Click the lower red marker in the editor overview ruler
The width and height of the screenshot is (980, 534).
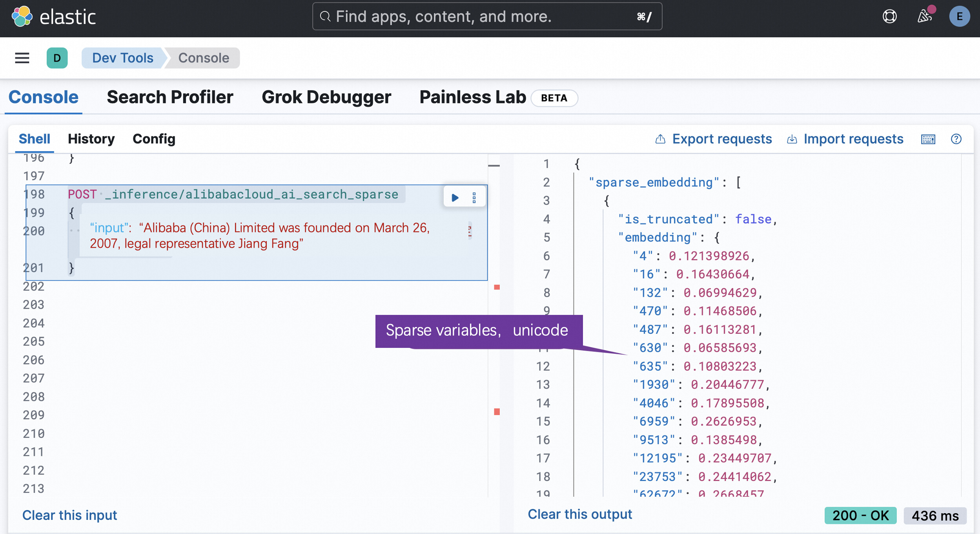[497, 412]
